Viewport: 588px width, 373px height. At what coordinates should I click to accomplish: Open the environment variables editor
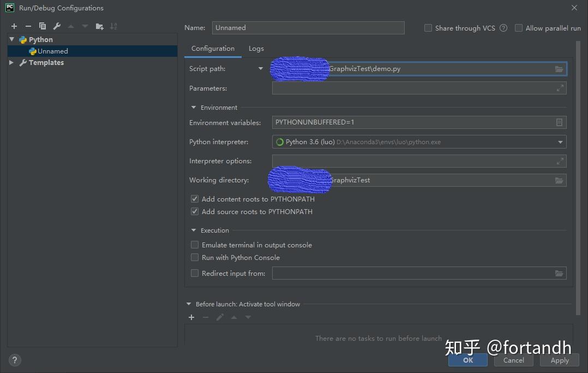coord(559,122)
